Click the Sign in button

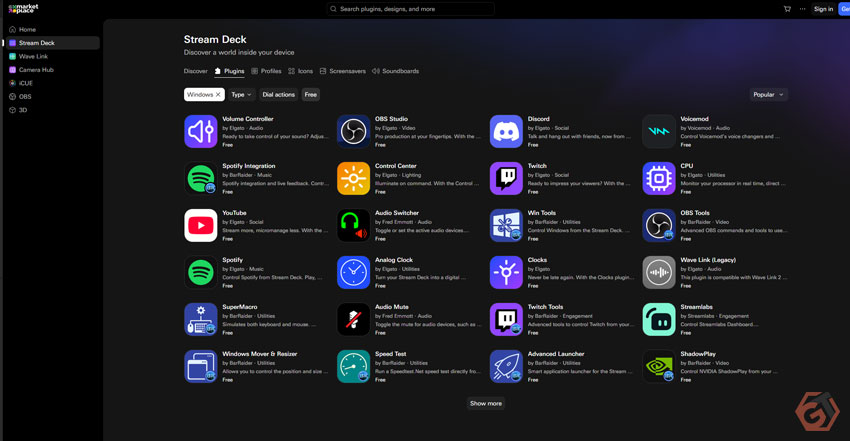(x=823, y=9)
